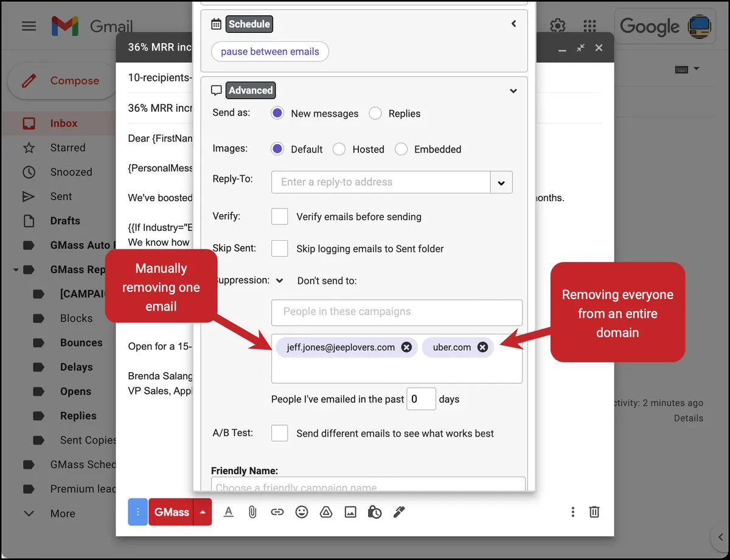Click the People in these campaigns field

tap(397, 312)
